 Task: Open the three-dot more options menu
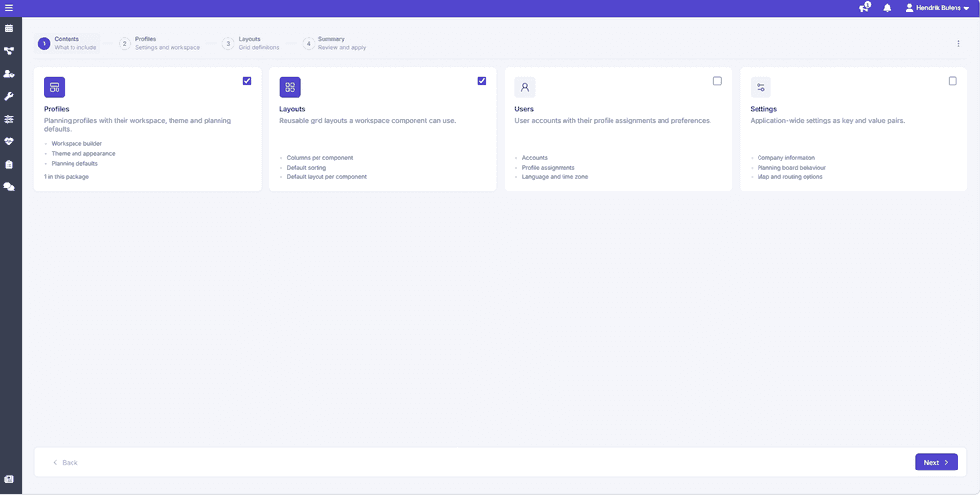tap(958, 44)
